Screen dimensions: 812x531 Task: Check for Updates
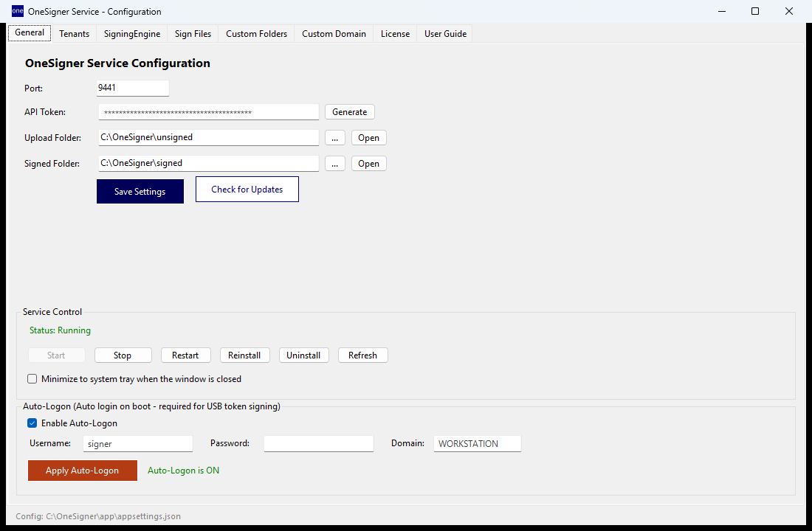click(x=247, y=190)
